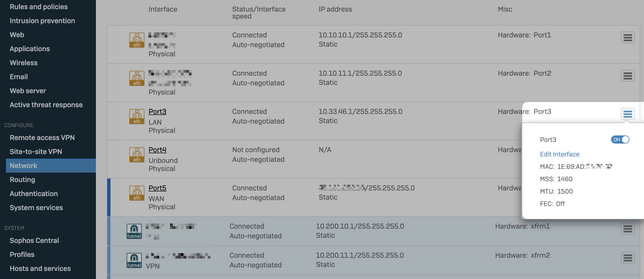The width and height of the screenshot is (644, 279).
Task: Toggle Port3 interface ON switch off
Action: point(620,139)
